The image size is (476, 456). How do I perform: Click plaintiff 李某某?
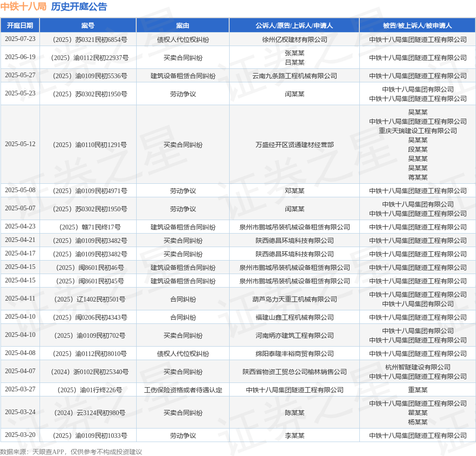click(x=294, y=436)
